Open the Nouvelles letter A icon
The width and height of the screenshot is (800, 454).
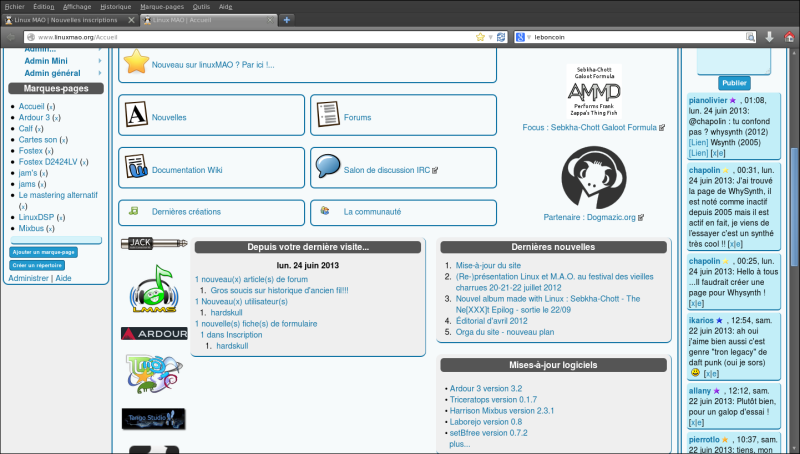click(136, 114)
